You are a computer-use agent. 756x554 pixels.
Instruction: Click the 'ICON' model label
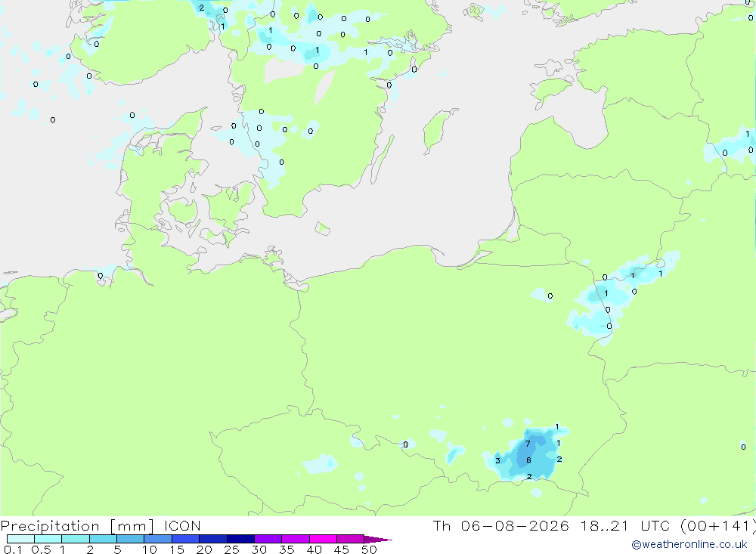[x=182, y=525]
